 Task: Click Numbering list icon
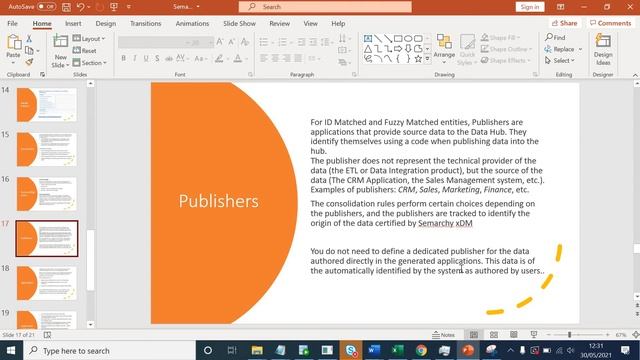click(x=282, y=42)
